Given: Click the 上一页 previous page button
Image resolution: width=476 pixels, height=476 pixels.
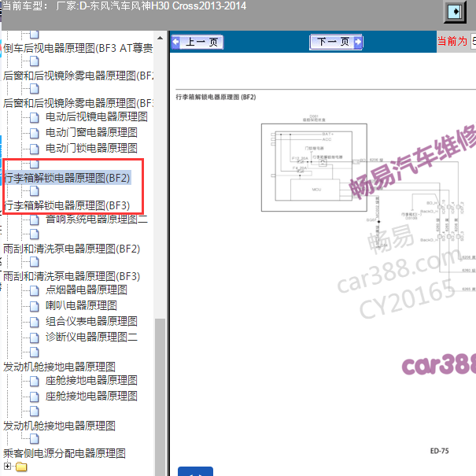Looking at the screenshot, I should pos(197,42).
